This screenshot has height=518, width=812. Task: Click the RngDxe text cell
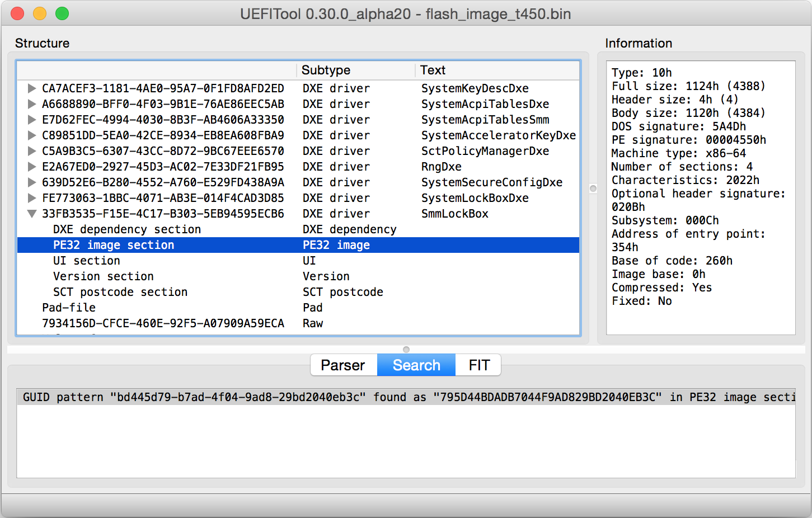(441, 167)
